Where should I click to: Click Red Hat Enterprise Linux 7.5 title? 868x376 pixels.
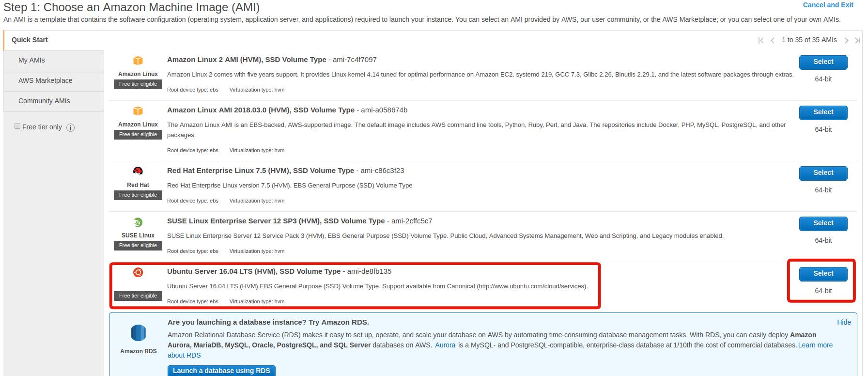coord(261,171)
